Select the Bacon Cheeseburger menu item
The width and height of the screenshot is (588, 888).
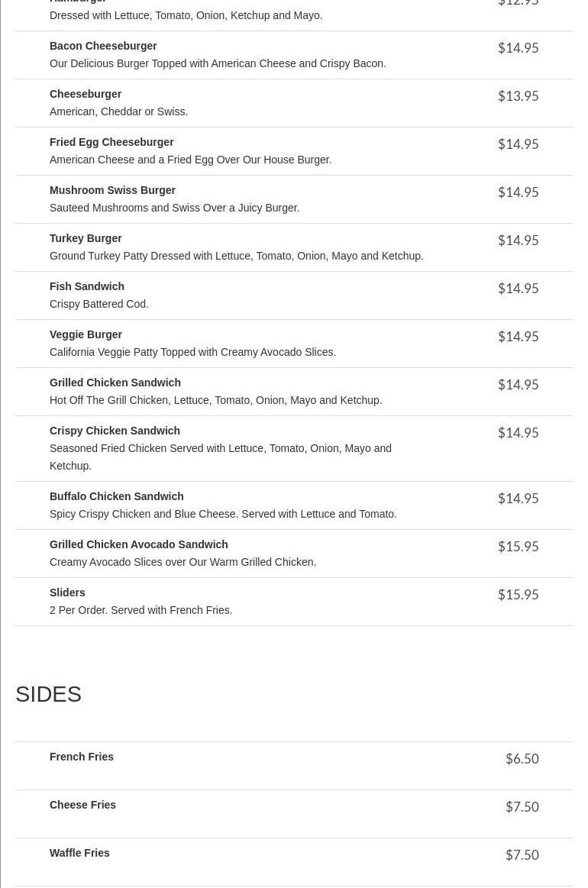(x=103, y=46)
